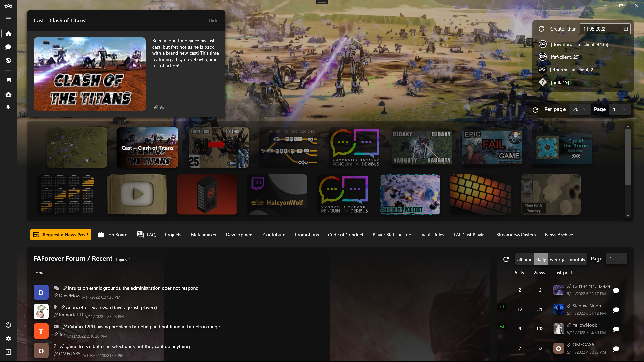
Task: Click the ethereal-faf-client logo icon
Action: pos(542,69)
